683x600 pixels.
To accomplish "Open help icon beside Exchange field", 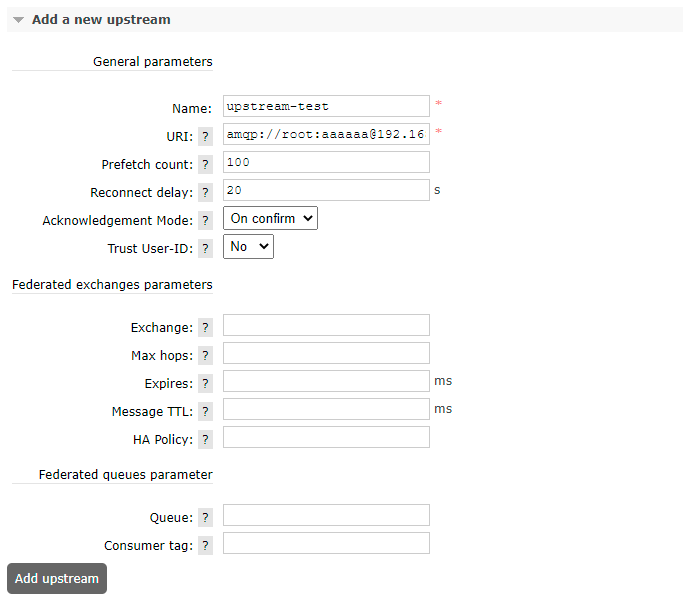I will tap(205, 328).
